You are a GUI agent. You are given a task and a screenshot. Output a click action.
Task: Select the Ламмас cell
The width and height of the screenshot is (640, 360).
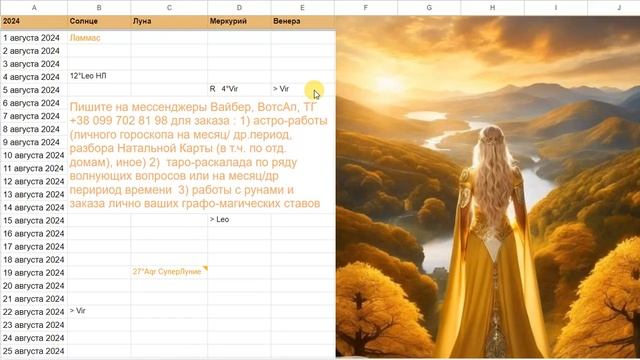[99, 38]
